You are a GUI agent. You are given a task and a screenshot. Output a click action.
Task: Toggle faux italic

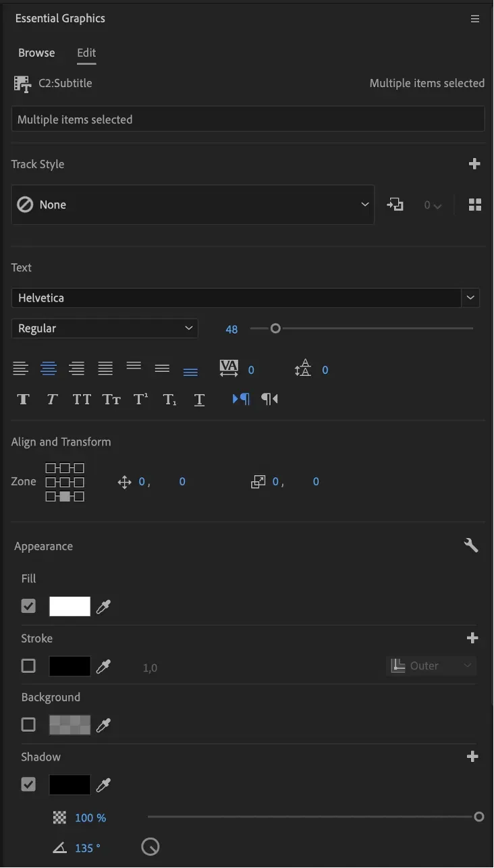click(x=52, y=399)
